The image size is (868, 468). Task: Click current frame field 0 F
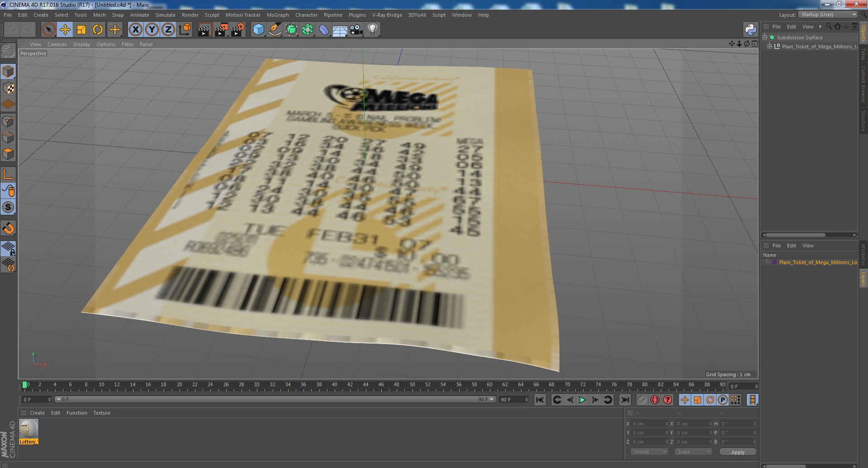(37, 400)
